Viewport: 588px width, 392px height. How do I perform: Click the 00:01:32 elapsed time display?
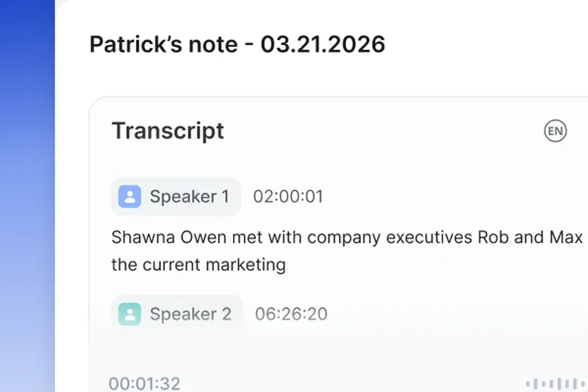[x=145, y=383]
